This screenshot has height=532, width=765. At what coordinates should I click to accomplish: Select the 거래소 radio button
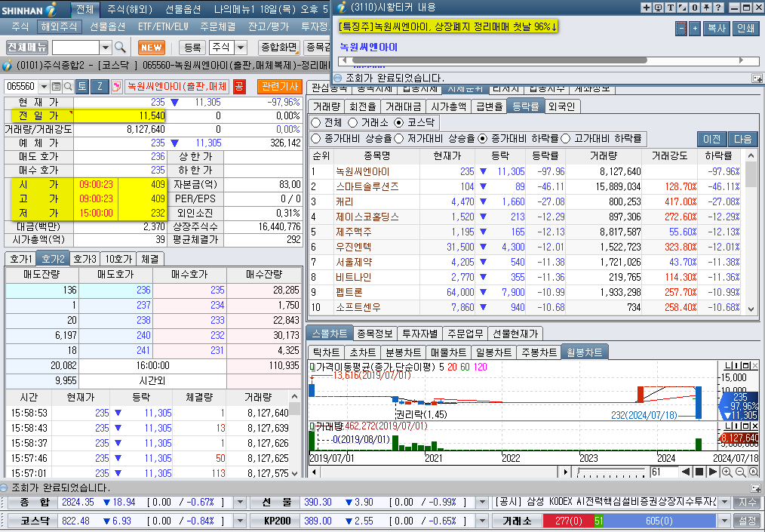point(353,122)
